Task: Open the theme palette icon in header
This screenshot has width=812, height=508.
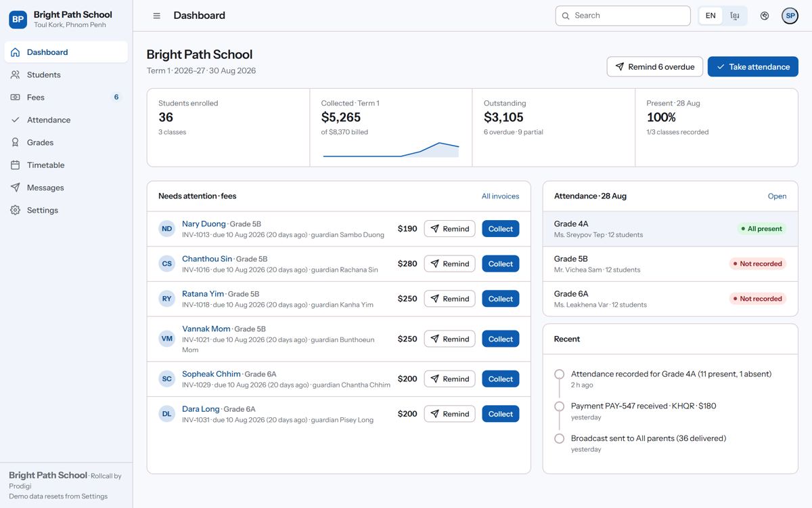Action: [765, 16]
